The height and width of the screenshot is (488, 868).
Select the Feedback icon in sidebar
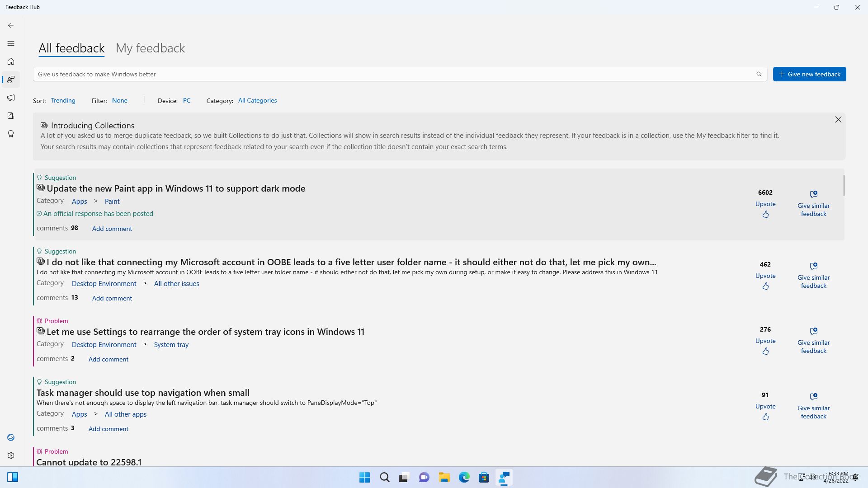click(11, 80)
